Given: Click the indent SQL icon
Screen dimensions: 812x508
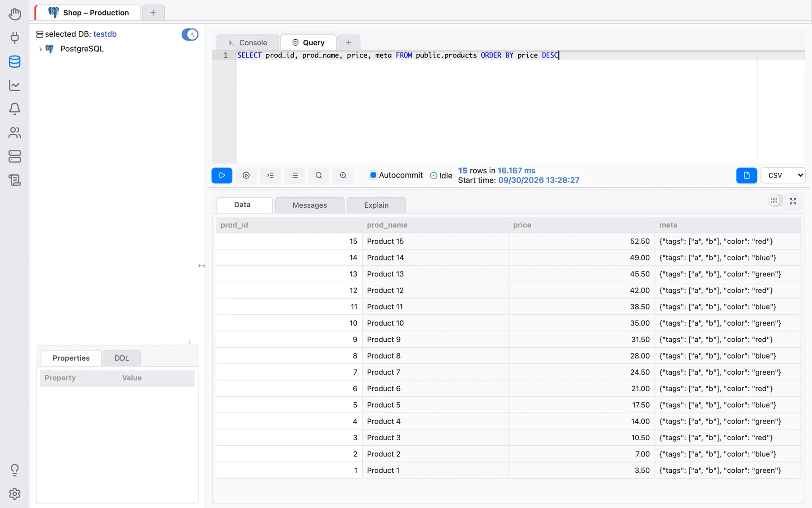Looking at the screenshot, I should [x=270, y=175].
